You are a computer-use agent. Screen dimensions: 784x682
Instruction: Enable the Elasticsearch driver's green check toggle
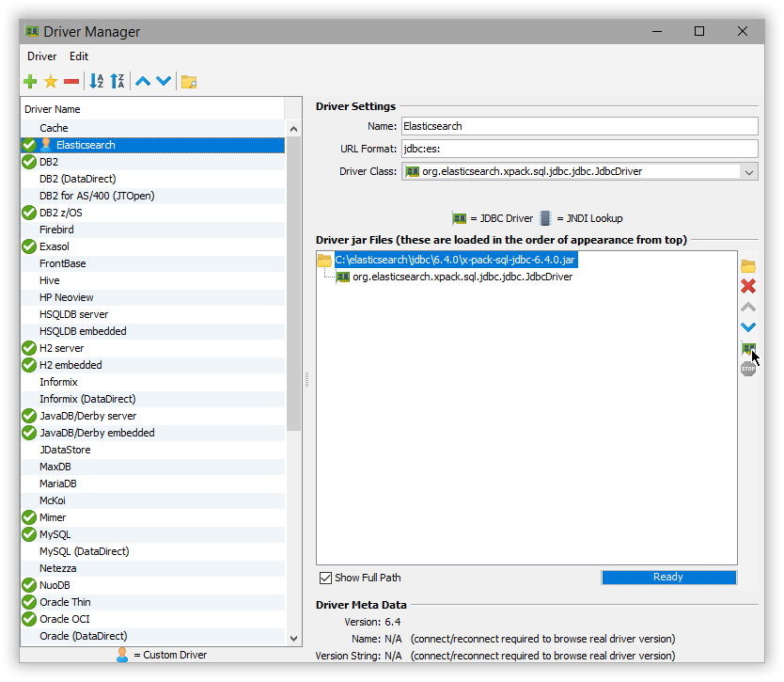[27, 144]
